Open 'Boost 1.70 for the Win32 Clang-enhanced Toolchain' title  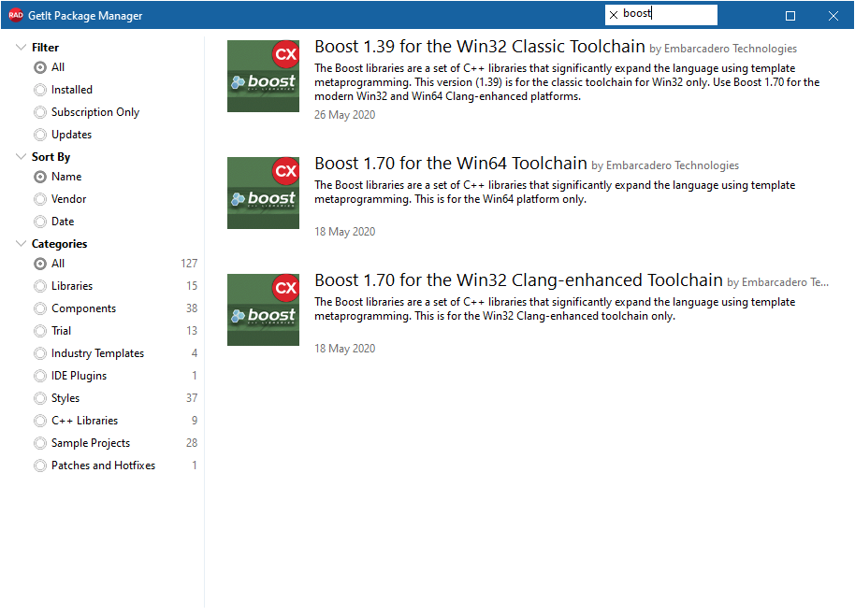pos(518,280)
